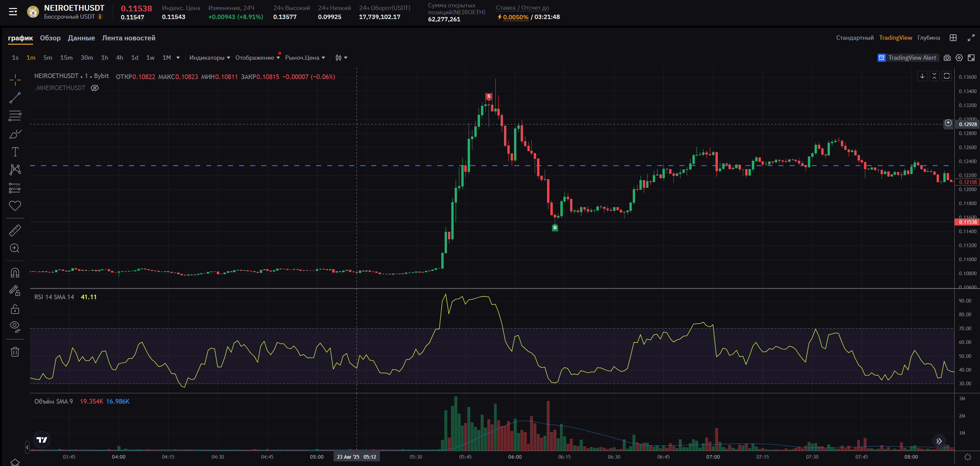Screen dimensions: 980x466
Task: Add chart to favorites with heart icon
Action: point(15,206)
